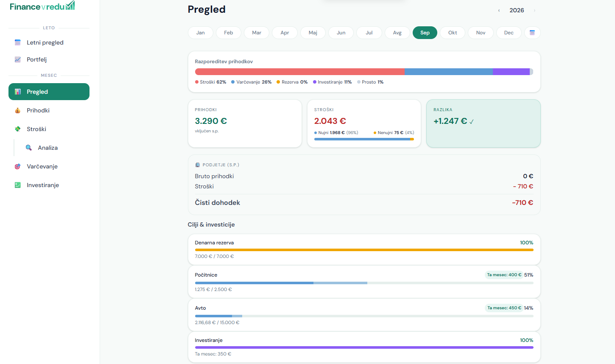Click the Počitnice goal progress bar
This screenshot has height=364, width=615.
tap(364, 283)
